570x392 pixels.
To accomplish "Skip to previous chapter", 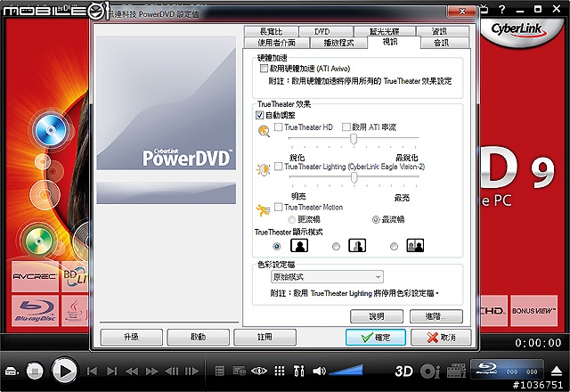I will click(92, 372).
